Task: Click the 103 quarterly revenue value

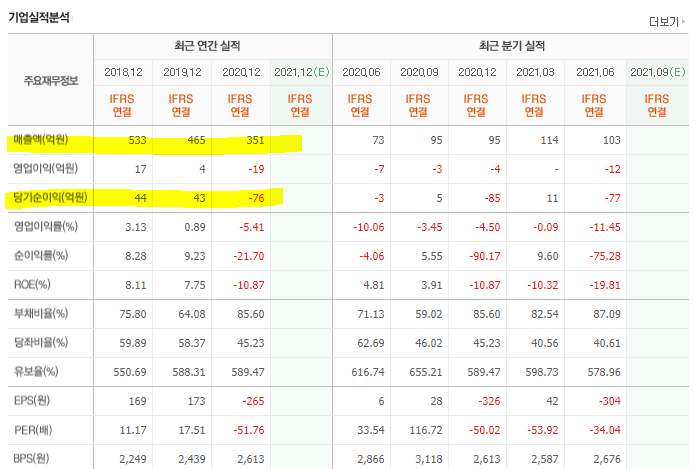Action: [612, 140]
